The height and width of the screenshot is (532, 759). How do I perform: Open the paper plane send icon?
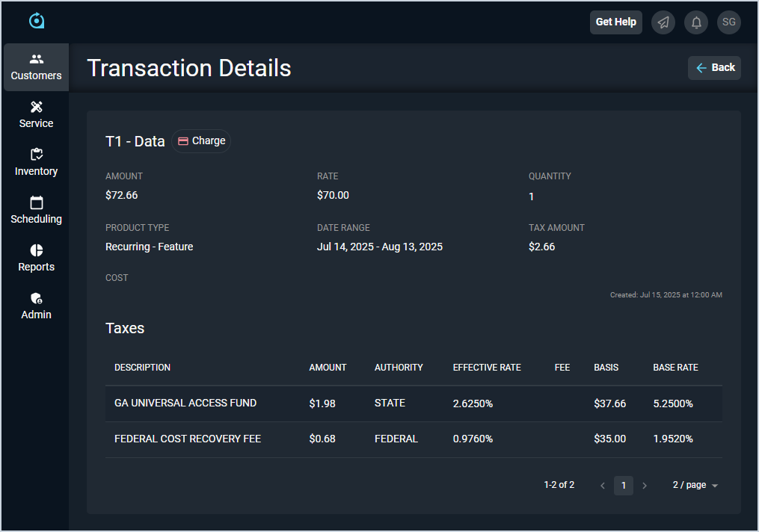tap(663, 22)
